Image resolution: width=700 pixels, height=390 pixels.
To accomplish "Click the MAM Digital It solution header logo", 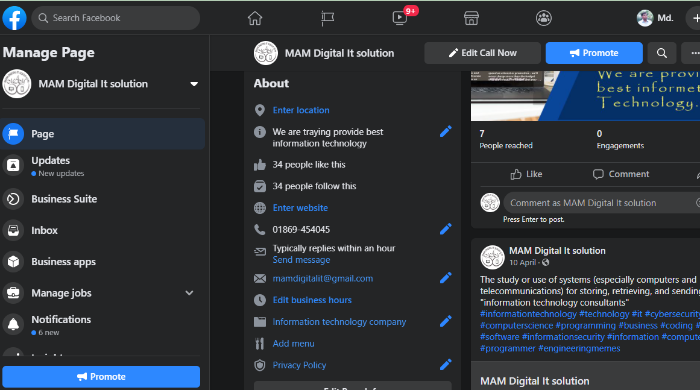I will tap(266, 53).
